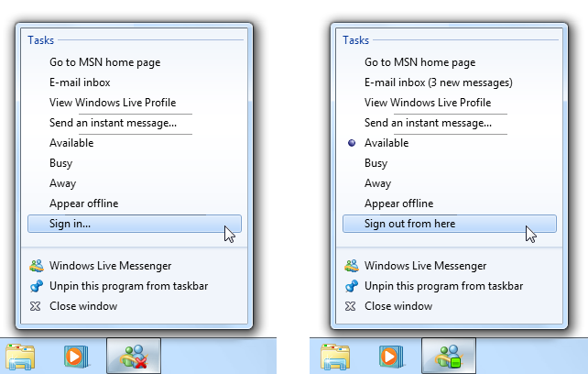Click the close window X icon in right jump list
The image size is (588, 374).
click(350, 306)
